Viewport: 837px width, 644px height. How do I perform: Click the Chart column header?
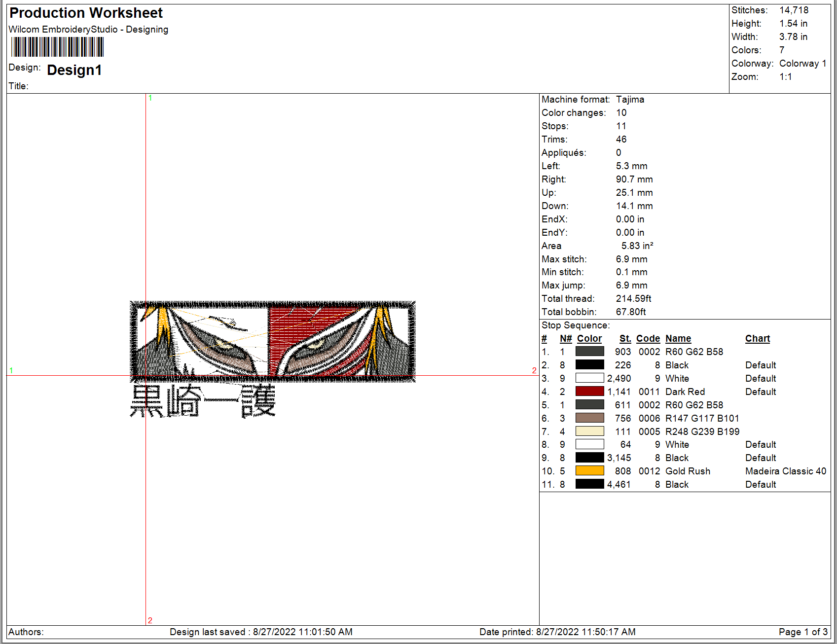click(x=758, y=338)
